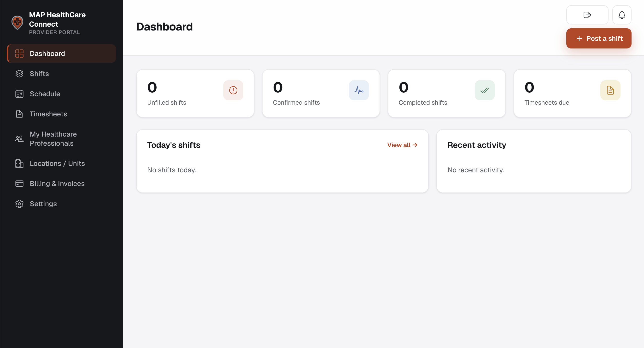Click the MAP HealthCare Connect logo icon
This screenshot has height=348, width=644.
coord(18,23)
